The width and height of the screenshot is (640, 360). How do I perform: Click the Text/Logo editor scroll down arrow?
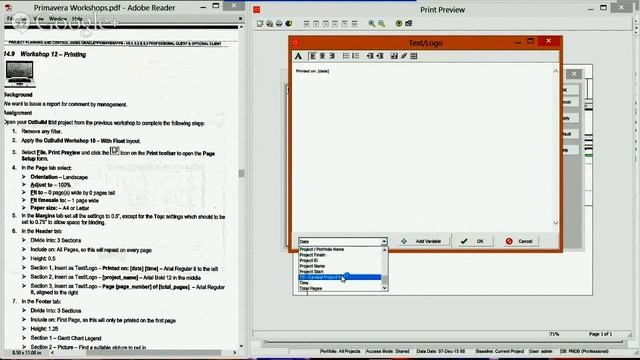click(556, 223)
